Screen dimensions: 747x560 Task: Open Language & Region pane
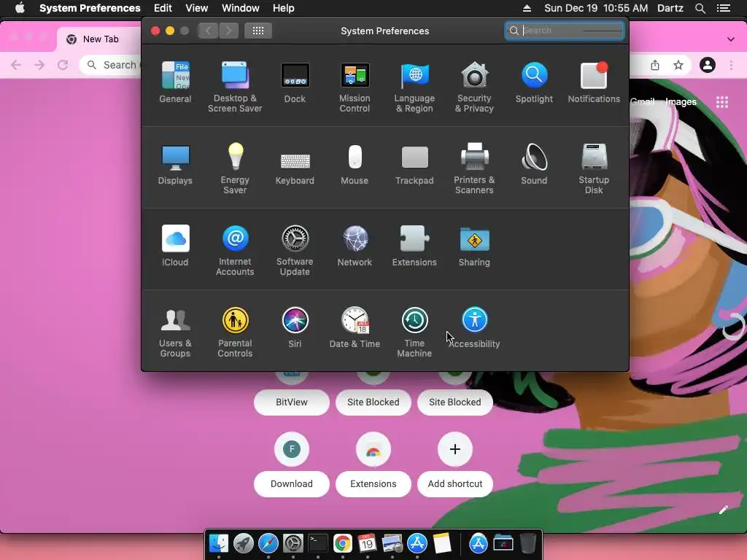coord(414,87)
